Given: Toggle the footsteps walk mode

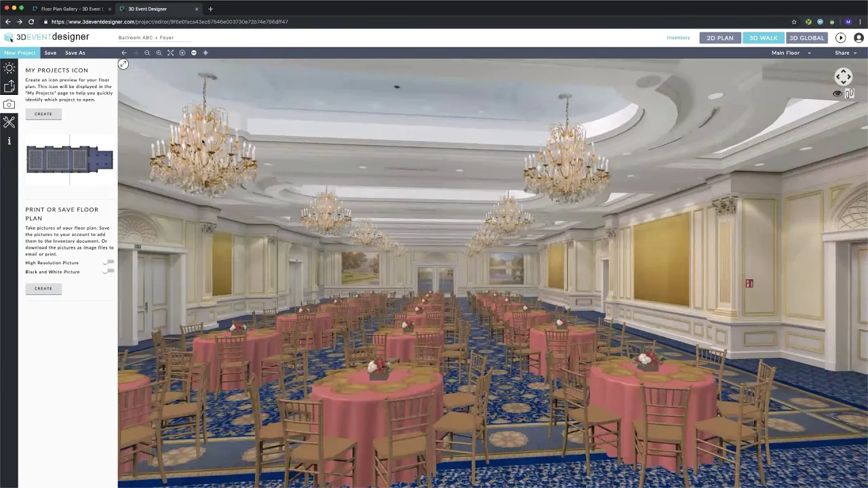Looking at the screenshot, I should [x=849, y=94].
